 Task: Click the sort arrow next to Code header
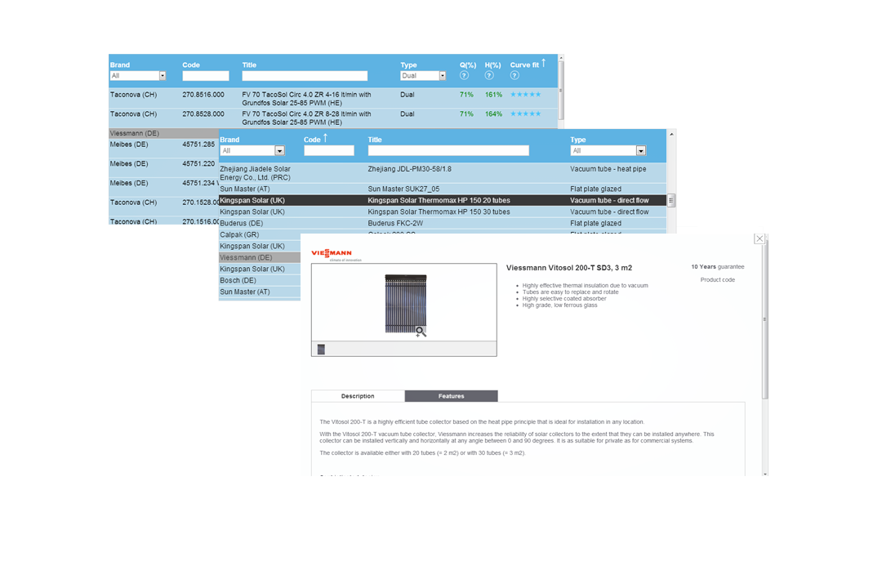(325, 138)
